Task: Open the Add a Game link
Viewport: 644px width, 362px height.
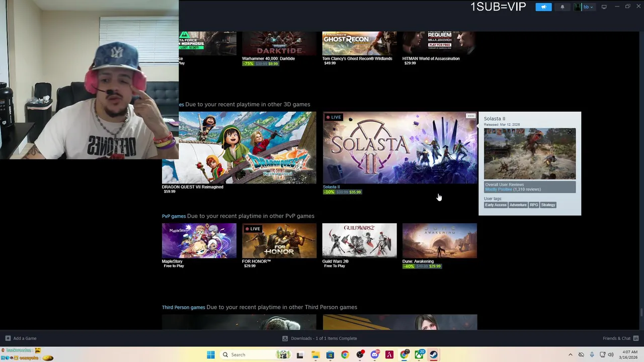Action: pyautogui.click(x=25, y=338)
